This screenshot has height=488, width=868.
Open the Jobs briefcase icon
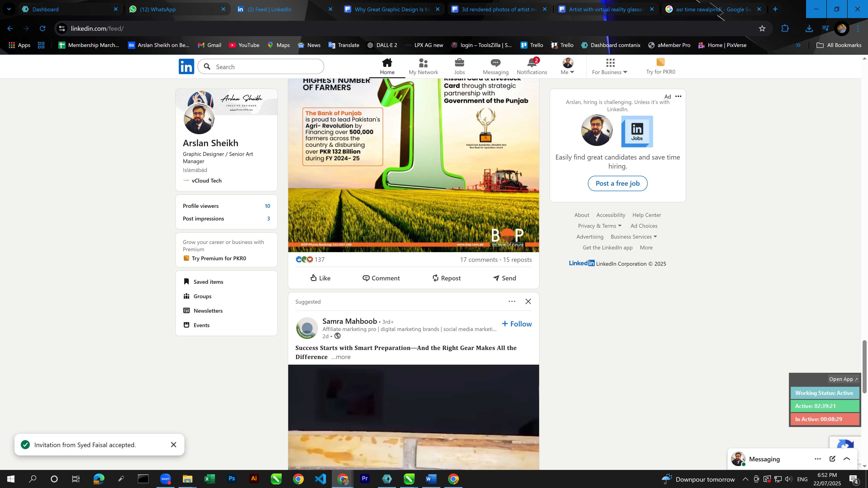coord(459,66)
